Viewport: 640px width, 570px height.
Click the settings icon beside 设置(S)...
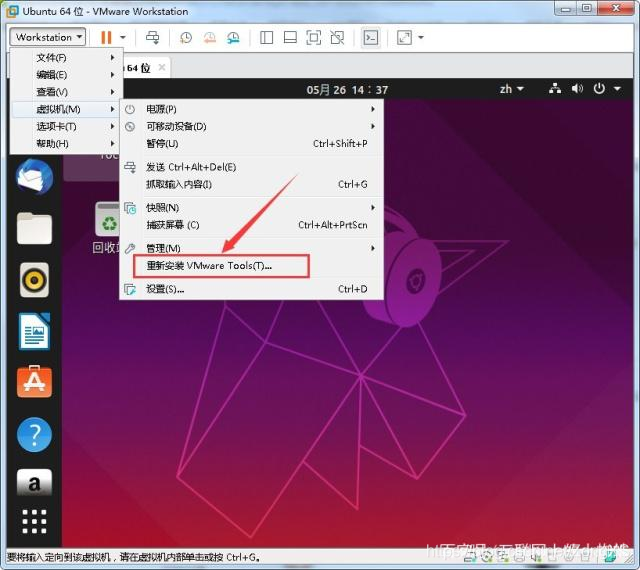pyautogui.click(x=130, y=289)
